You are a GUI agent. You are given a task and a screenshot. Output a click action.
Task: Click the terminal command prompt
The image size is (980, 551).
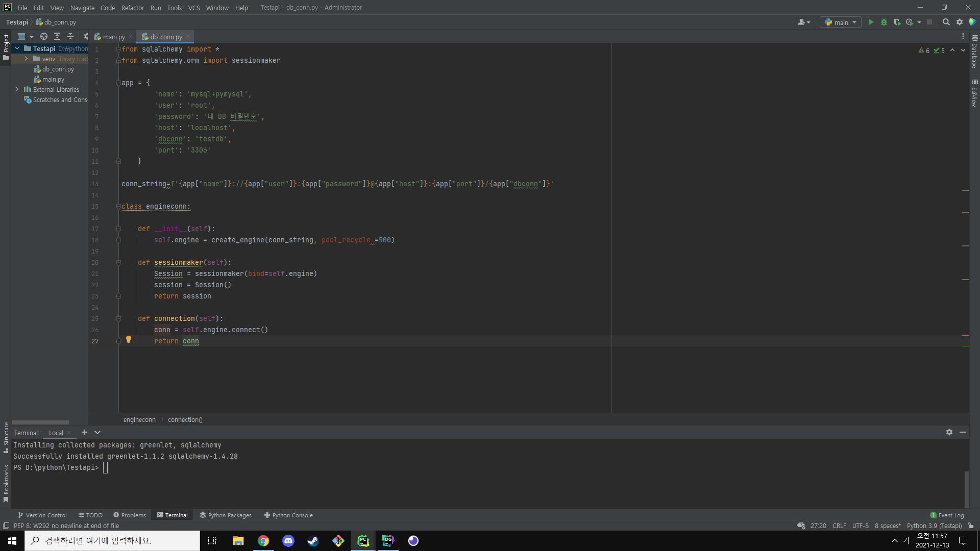pos(106,468)
